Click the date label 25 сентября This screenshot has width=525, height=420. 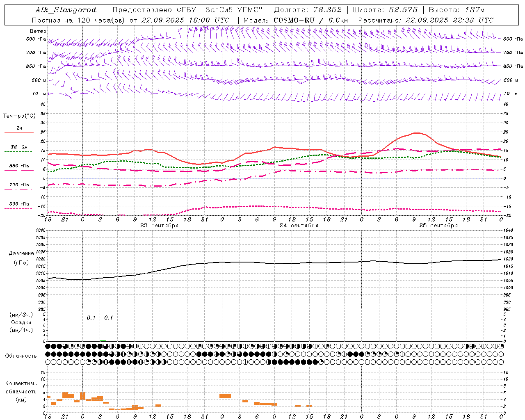438,226
